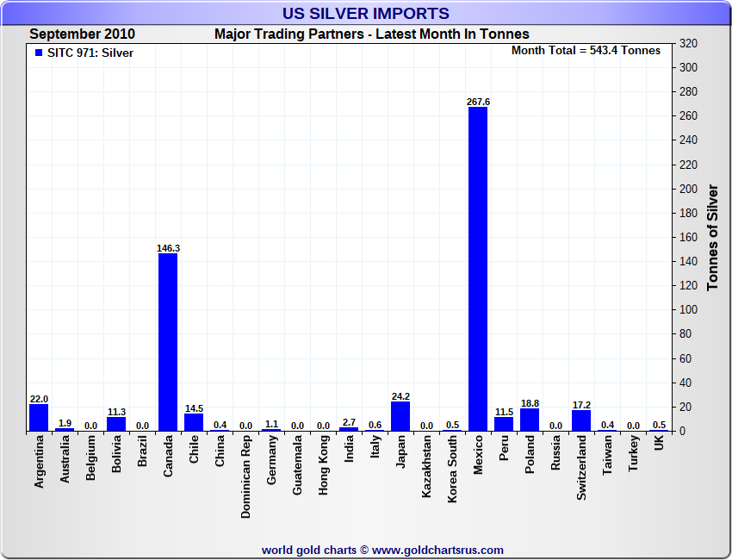732x560 pixels.
Task: Select the Poland bar
Action: coord(530,420)
